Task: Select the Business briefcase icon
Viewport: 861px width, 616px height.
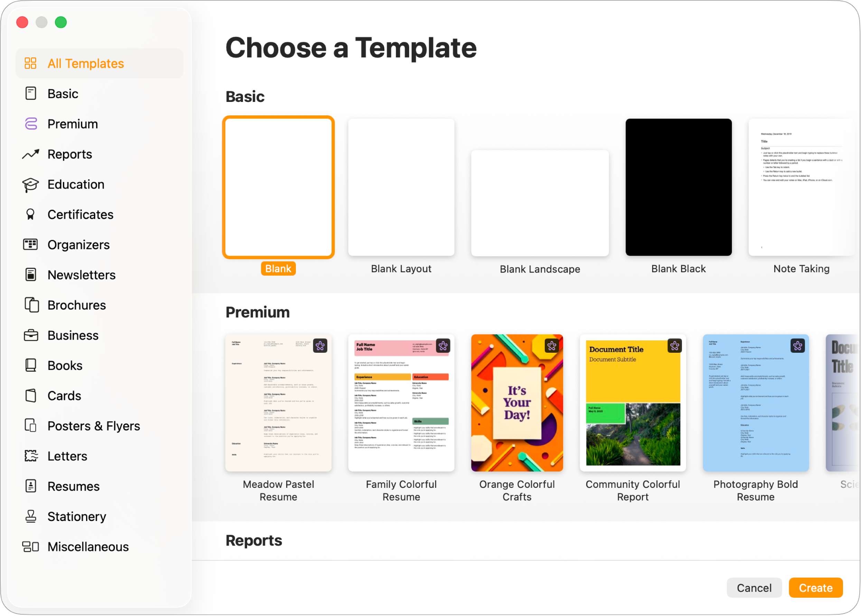Action: 30,335
